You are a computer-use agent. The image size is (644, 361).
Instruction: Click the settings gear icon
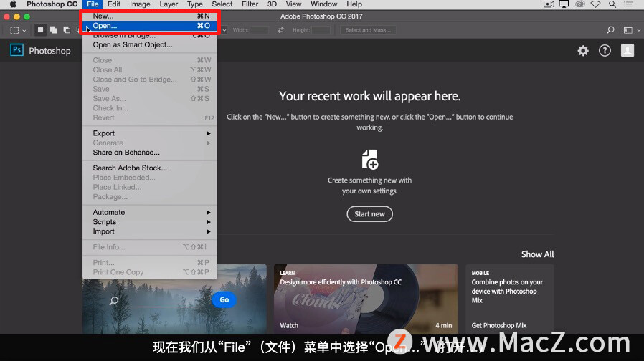583,51
